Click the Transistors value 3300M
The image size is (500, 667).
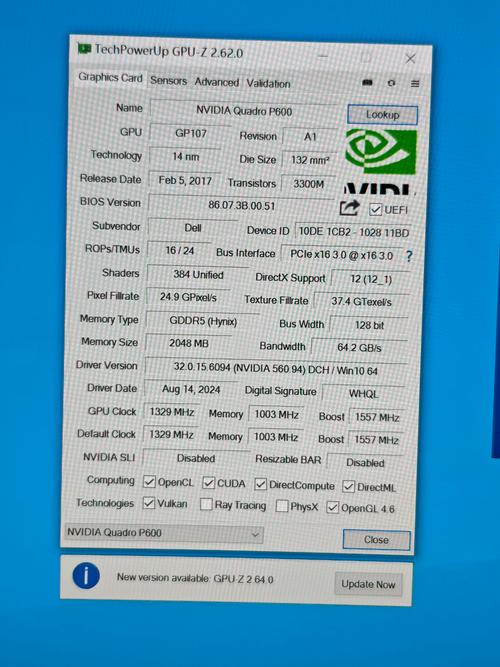[309, 184]
